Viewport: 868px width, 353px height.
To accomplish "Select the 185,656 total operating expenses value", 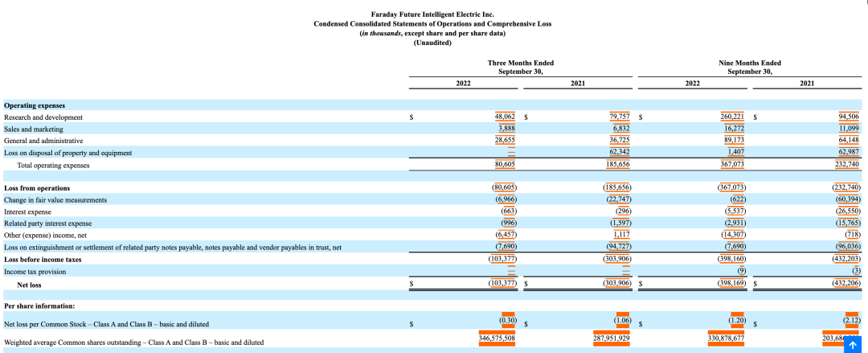I will click(619, 165).
